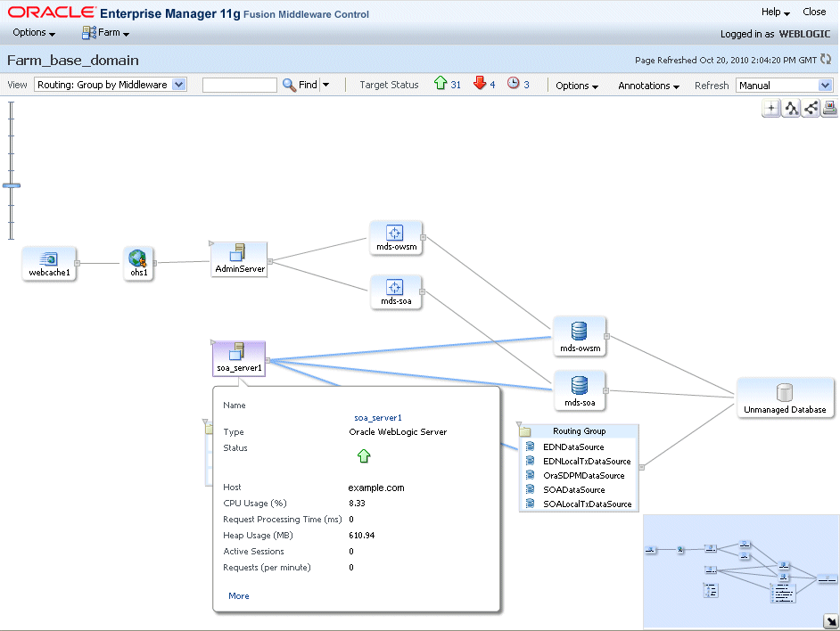Click the layout orientation toolbar icon
Screen dimensions: 840x631
[x=791, y=108]
